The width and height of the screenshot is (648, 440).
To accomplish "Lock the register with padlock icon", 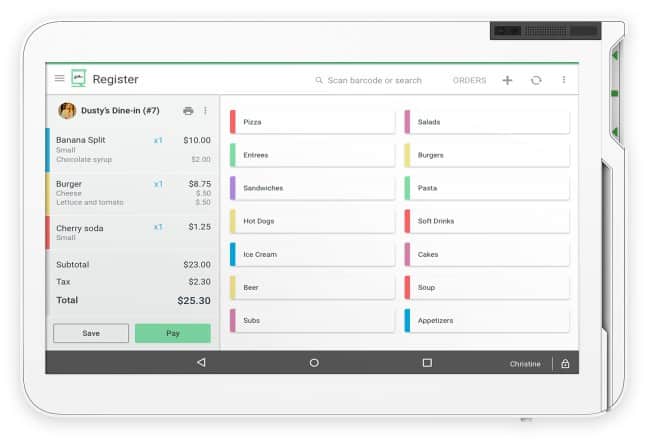I will tap(565, 364).
